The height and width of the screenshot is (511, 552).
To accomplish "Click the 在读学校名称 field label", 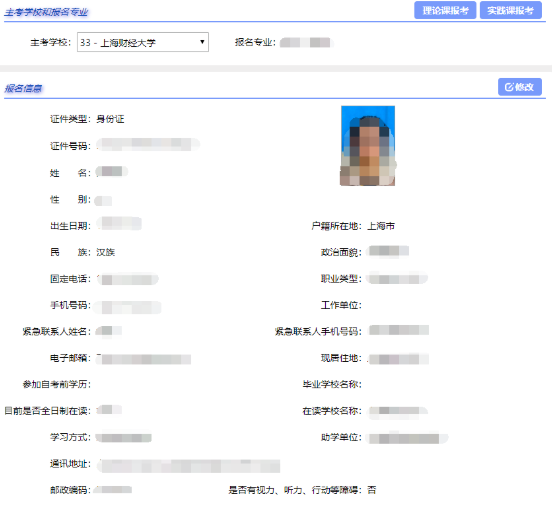I will pos(332,411).
